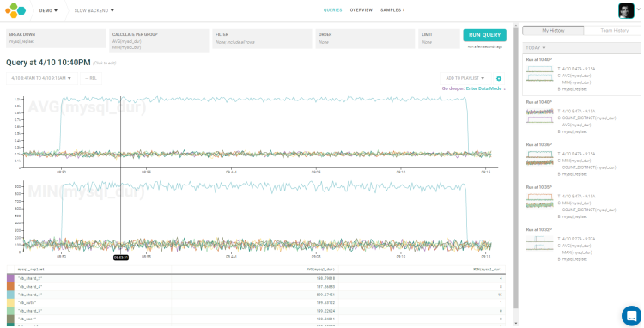Click the ORDER field
The image size is (644, 328).
click(365, 39)
